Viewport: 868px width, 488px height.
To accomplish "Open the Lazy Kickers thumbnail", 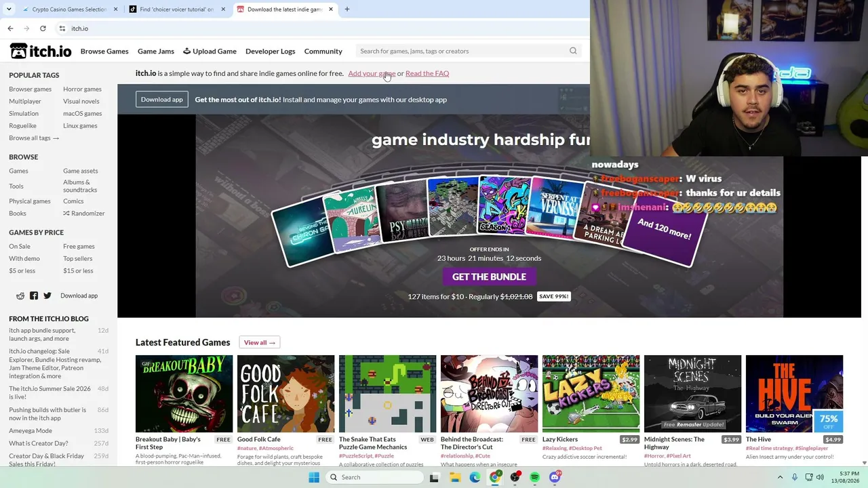I will point(591,393).
